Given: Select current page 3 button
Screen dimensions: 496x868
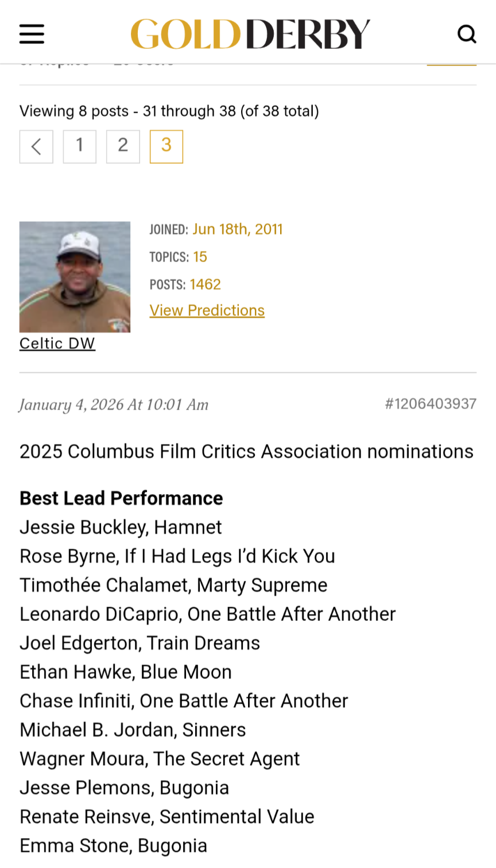Looking at the screenshot, I should click(x=166, y=146).
